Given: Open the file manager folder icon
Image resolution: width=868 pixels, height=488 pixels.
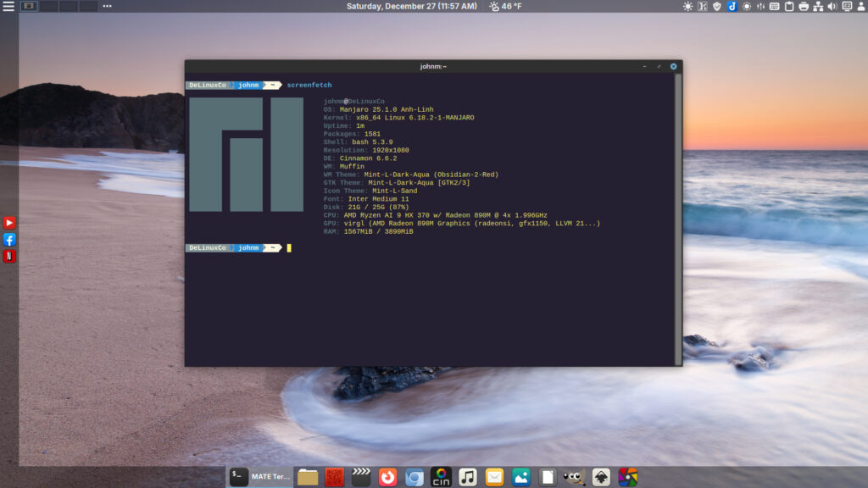Looking at the screenshot, I should click(x=308, y=477).
